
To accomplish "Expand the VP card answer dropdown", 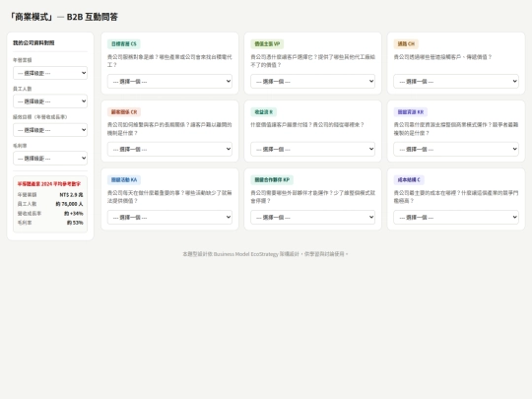I will 313,82.
